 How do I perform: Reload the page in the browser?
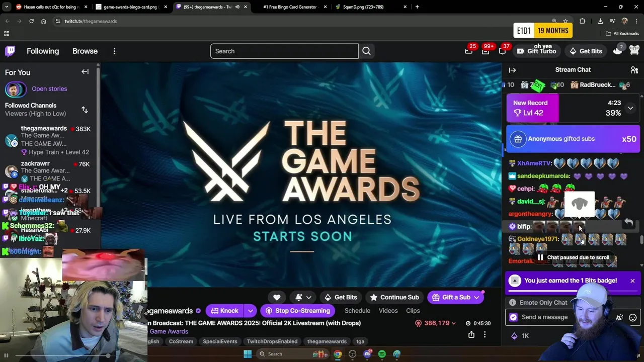click(x=31, y=21)
